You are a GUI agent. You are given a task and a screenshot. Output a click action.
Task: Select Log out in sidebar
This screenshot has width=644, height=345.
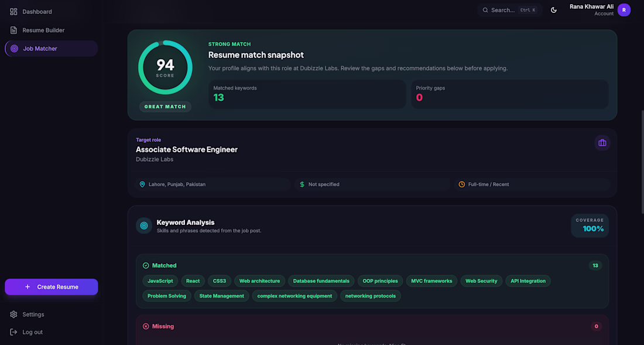point(52,332)
